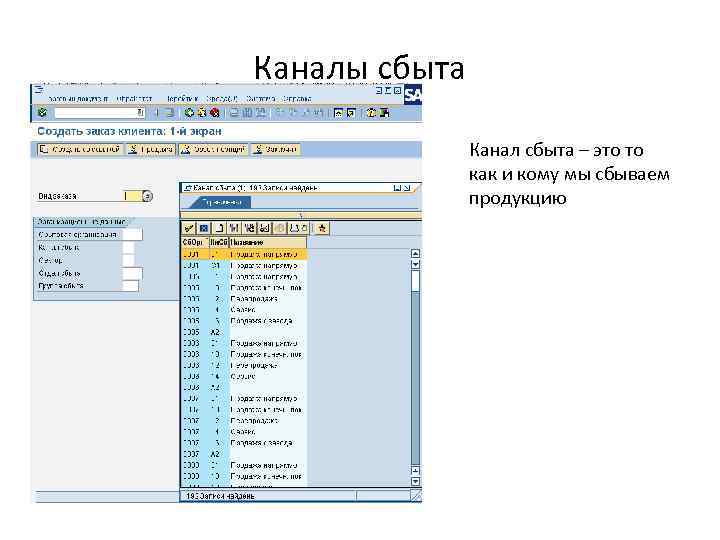Open the Среда menu

pyautogui.click(x=222, y=99)
